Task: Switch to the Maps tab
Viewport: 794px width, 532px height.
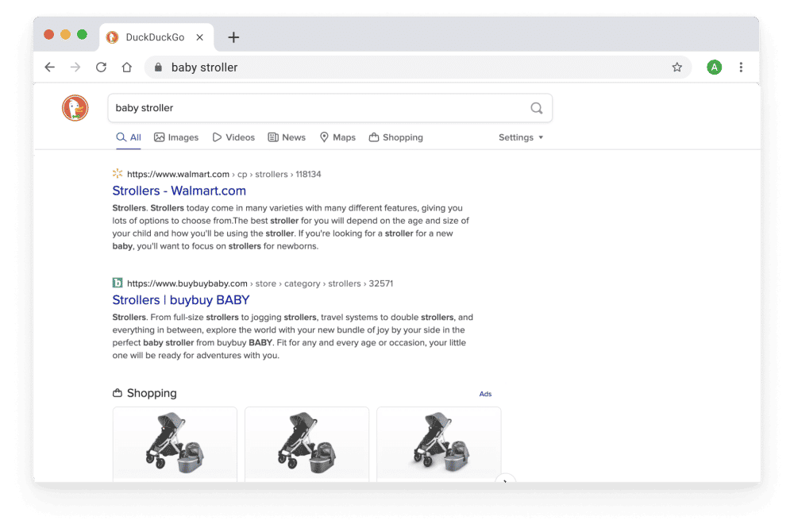Action: 337,137
